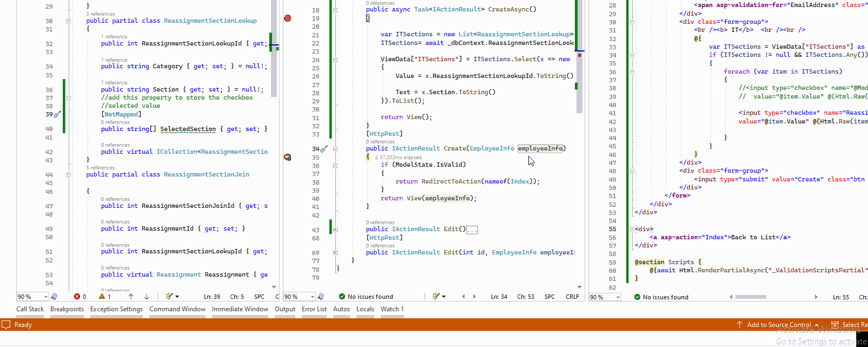
Task: Click middle pane vertical scrollbar down arrow
Action: [579, 287]
